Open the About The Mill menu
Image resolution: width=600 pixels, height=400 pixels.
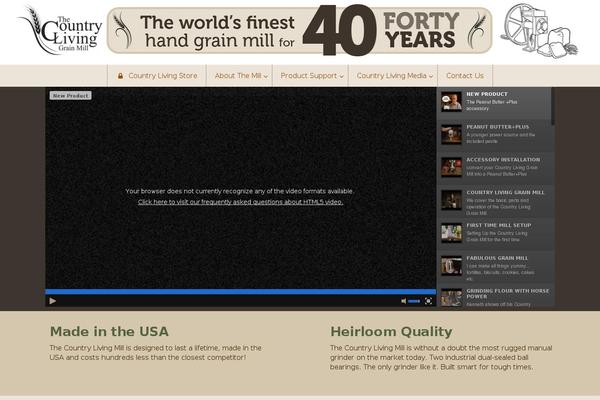click(240, 76)
